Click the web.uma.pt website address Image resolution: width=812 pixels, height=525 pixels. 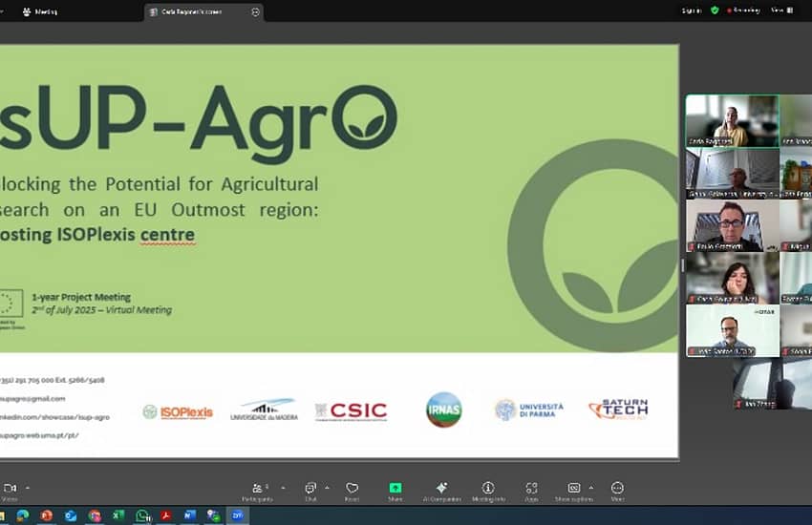(39, 435)
